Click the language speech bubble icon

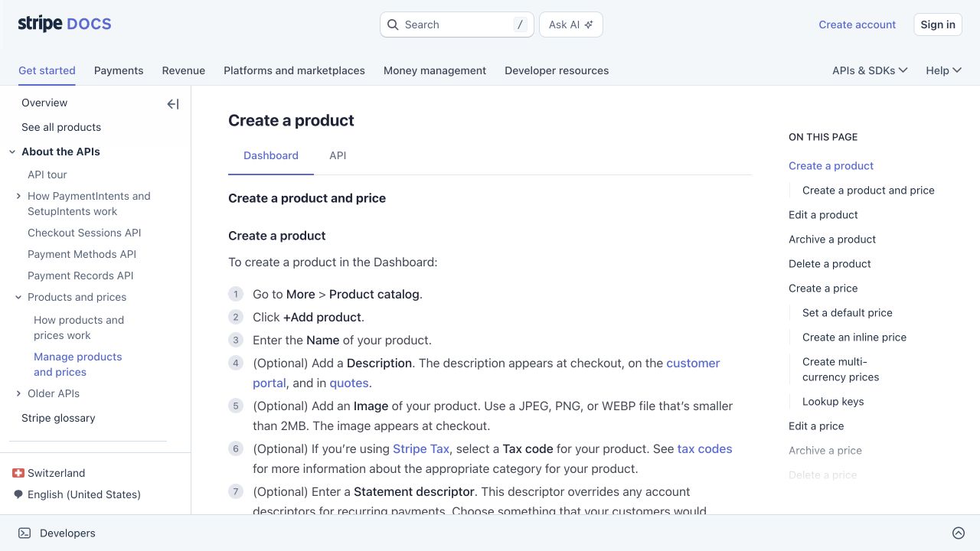tap(18, 494)
